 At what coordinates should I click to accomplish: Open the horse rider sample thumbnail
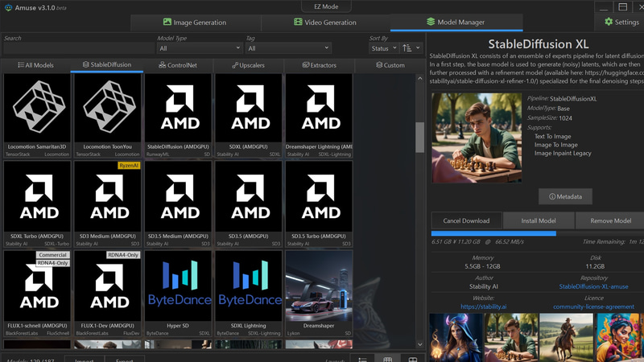click(x=566, y=338)
